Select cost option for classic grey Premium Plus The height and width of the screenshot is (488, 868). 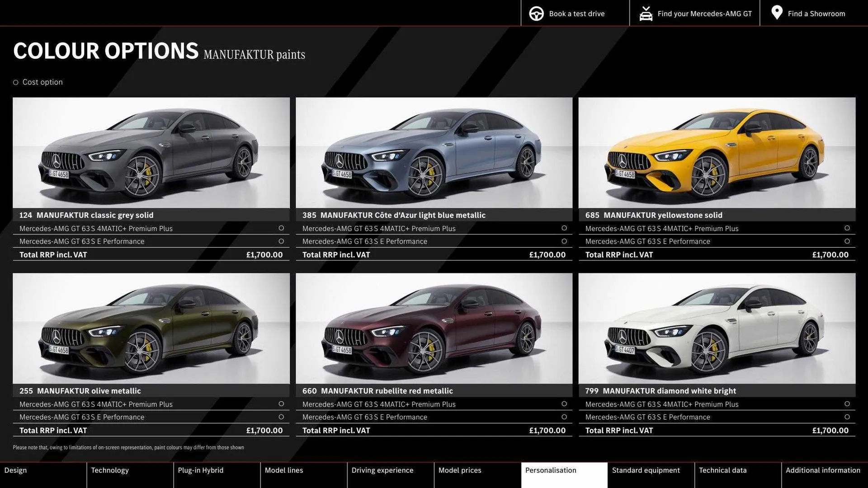(x=281, y=228)
